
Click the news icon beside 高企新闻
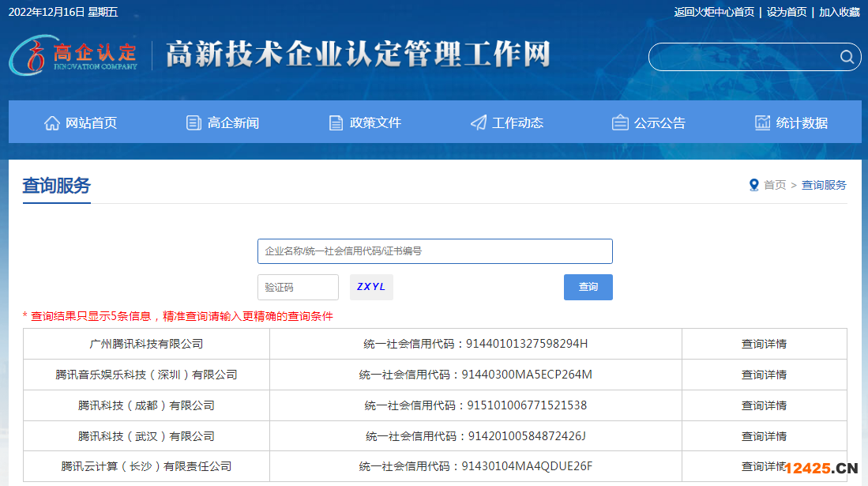(x=194, y=123)
